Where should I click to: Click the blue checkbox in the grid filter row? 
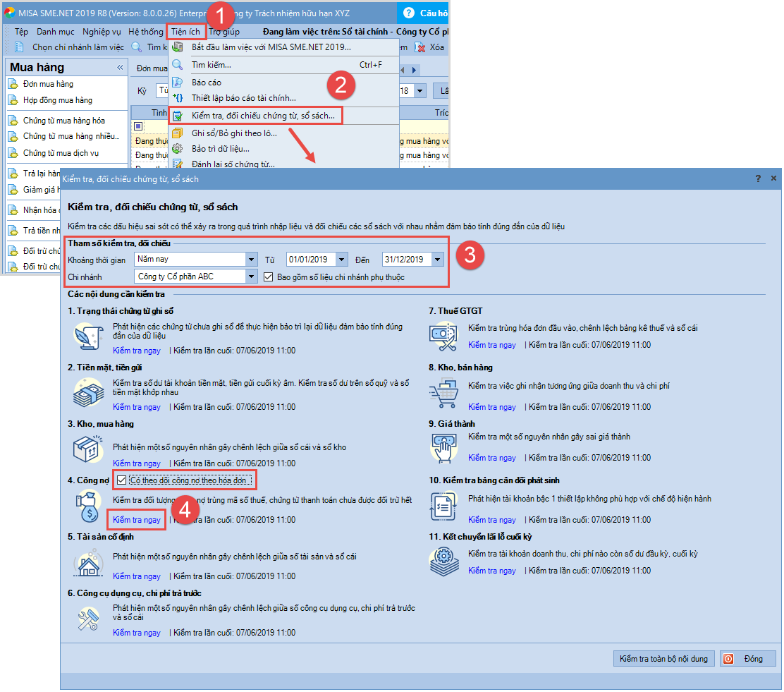pos(138,126)
